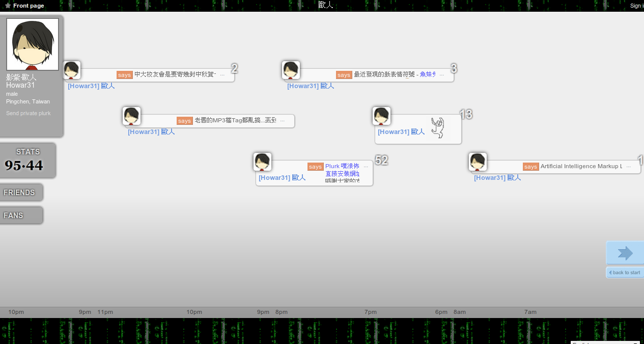Click avatar on the 新表情符號 plurk
This screenshot has height=344, width=644.
coord(291,70)
